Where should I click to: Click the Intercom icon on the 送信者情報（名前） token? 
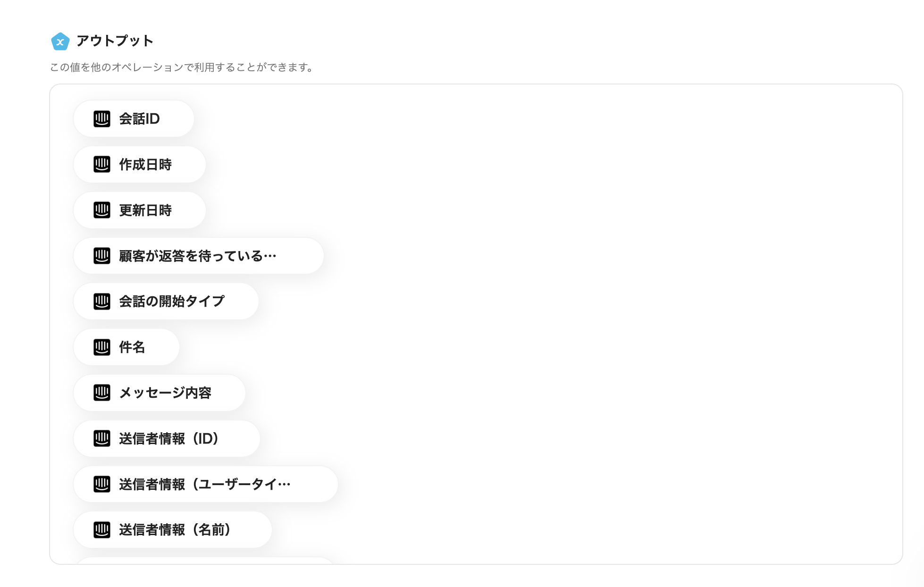coord(101,529)
